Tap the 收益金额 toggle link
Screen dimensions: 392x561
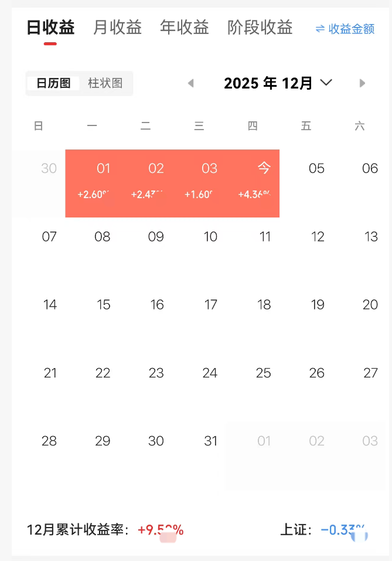coord(351,29)
